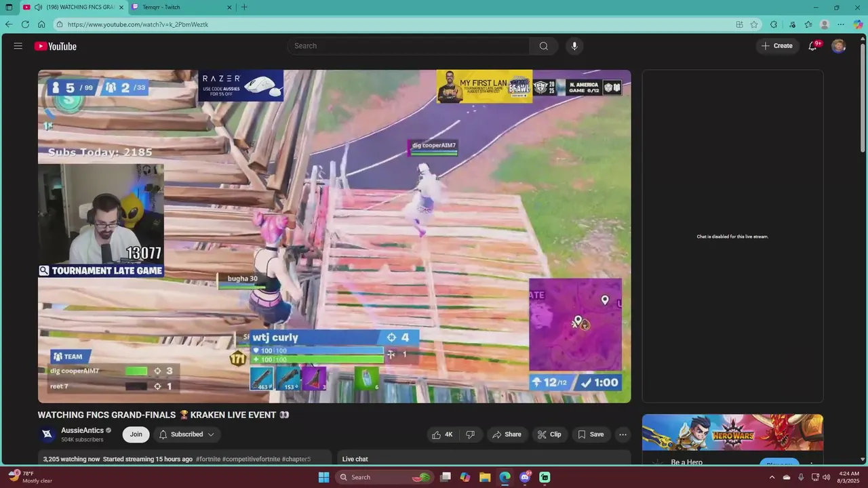Open the browser profile icon
This screenshot has width=868, height=488.
point(825,24)
